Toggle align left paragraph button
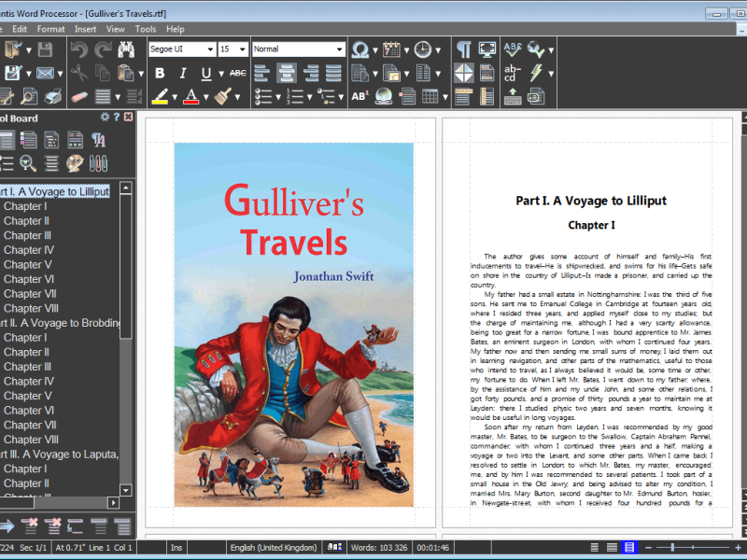Viewport: 747px width, 560px height. (262, 73)
